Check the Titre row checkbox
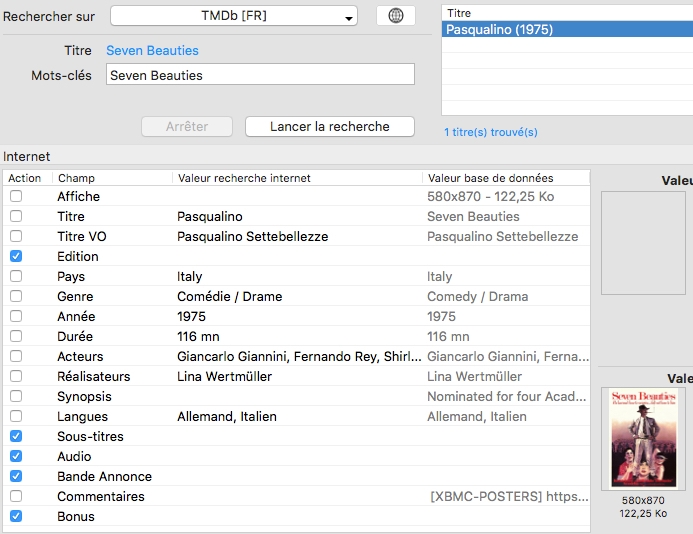693x534 pixels. pyautogui.click(x=16, y=217)
